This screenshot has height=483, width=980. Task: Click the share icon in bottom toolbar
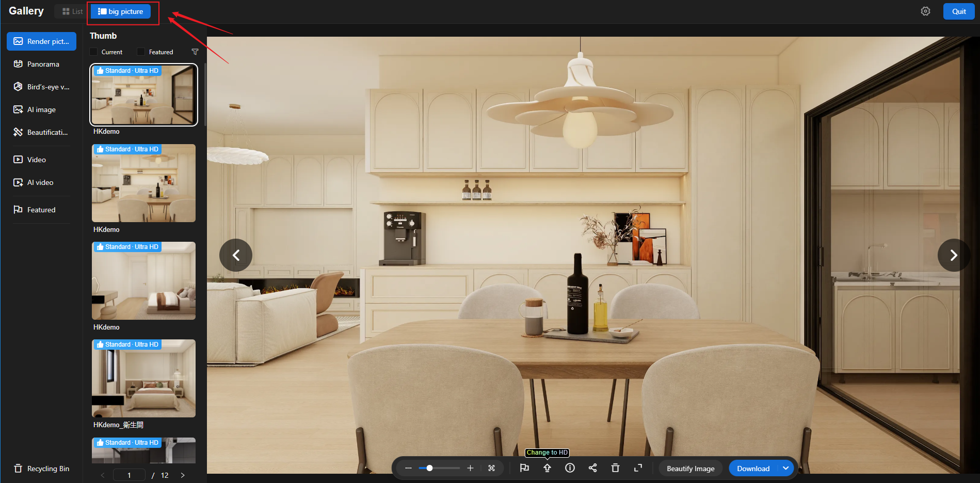point(592,468)
